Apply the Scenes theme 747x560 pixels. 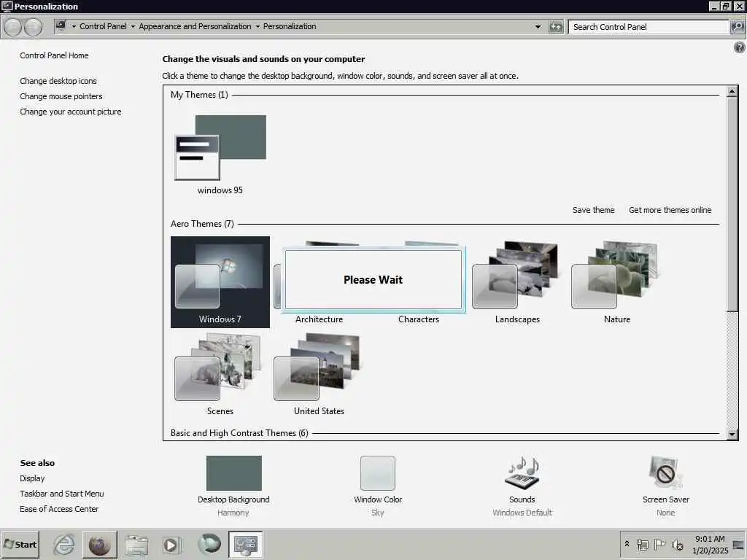click(x=220, y=374)
